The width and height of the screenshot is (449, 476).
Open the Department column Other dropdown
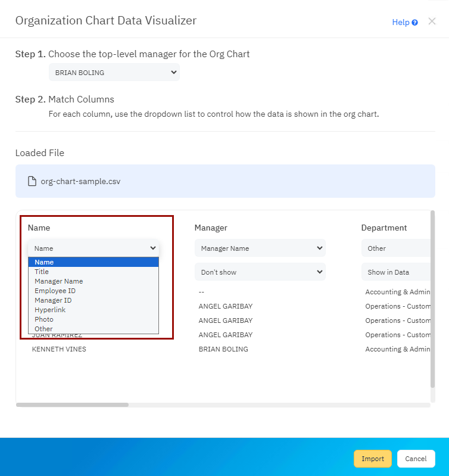pos(395,248)
